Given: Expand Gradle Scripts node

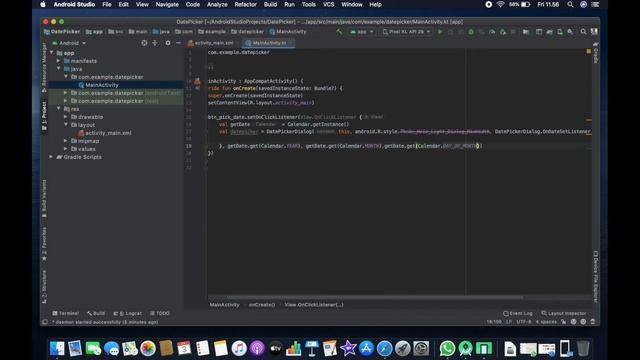Looking at the screenshot, I should tap(51, 157).
